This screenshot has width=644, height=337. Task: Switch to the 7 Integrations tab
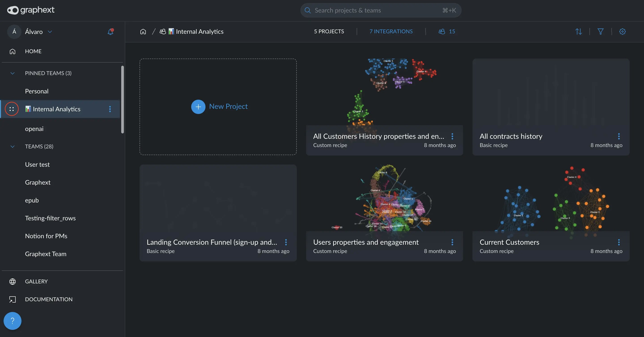[x=391, y=32]
